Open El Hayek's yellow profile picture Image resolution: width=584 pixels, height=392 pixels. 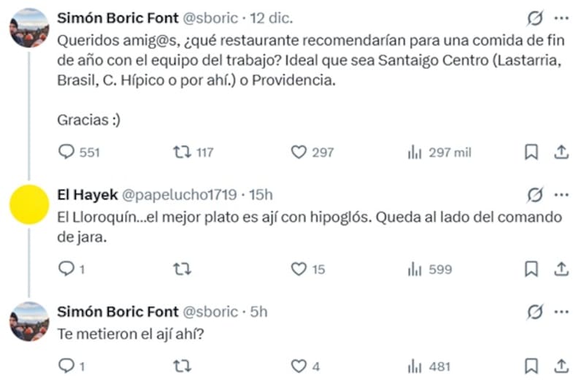tap(29, 204)
